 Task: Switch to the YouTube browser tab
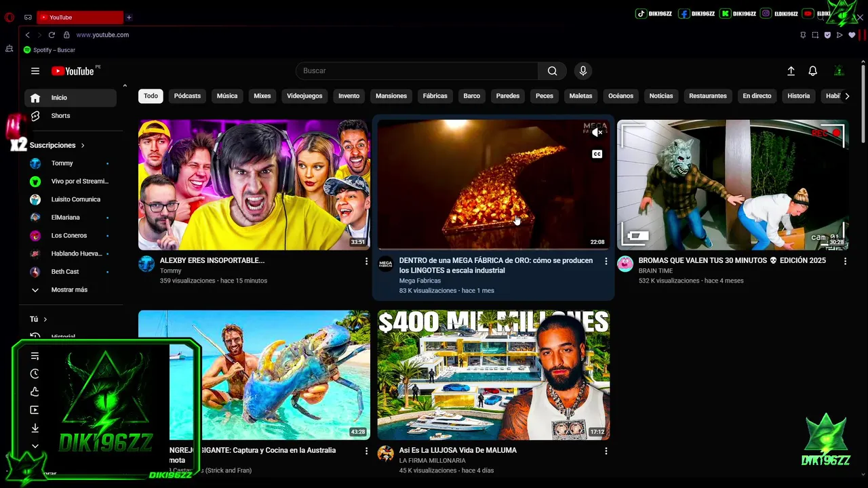click(x=79, y=18)
